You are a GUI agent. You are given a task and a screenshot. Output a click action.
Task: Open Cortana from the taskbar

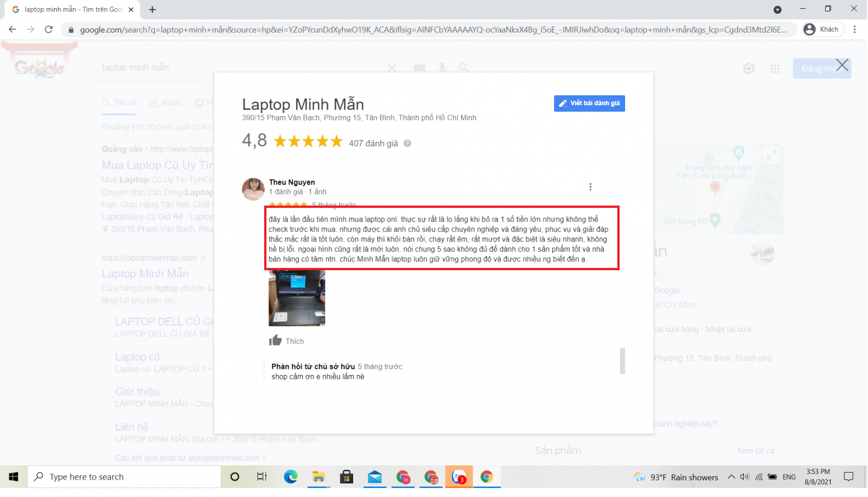coord(234,476)
